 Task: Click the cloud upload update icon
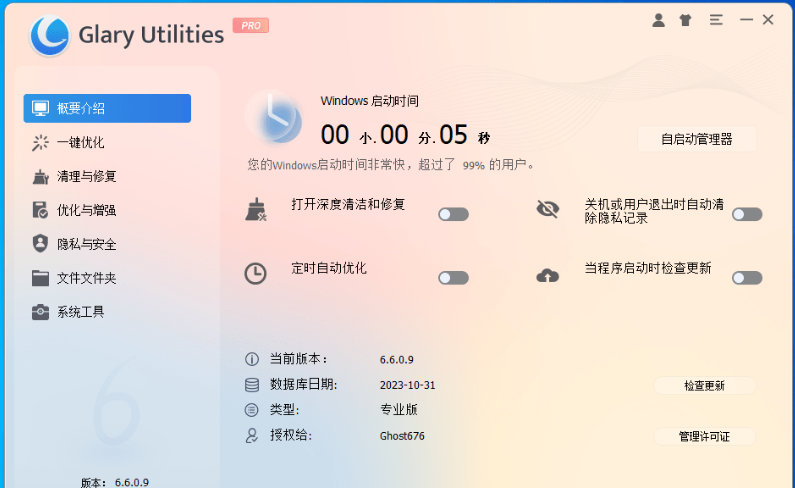(548, 275)
